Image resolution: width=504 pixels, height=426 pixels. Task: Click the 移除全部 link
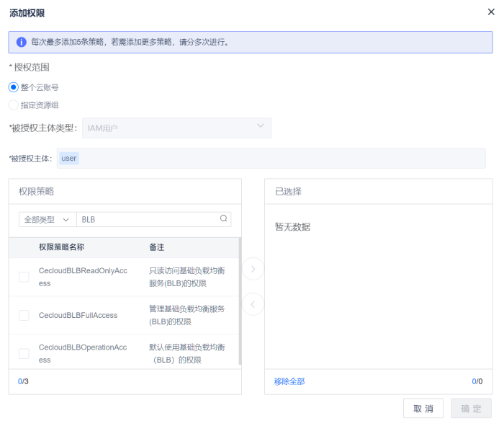(289, 381)
